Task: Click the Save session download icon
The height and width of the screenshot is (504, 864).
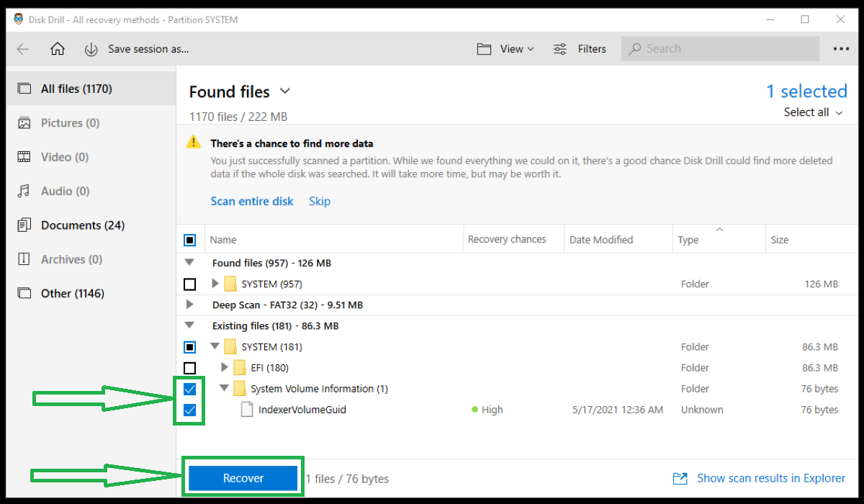Action: [91, 49]
